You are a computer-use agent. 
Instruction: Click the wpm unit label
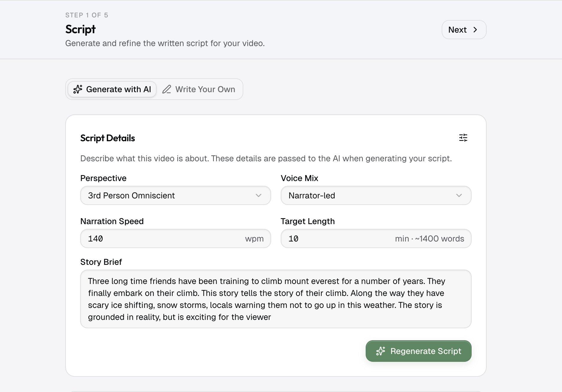[254, 238]
